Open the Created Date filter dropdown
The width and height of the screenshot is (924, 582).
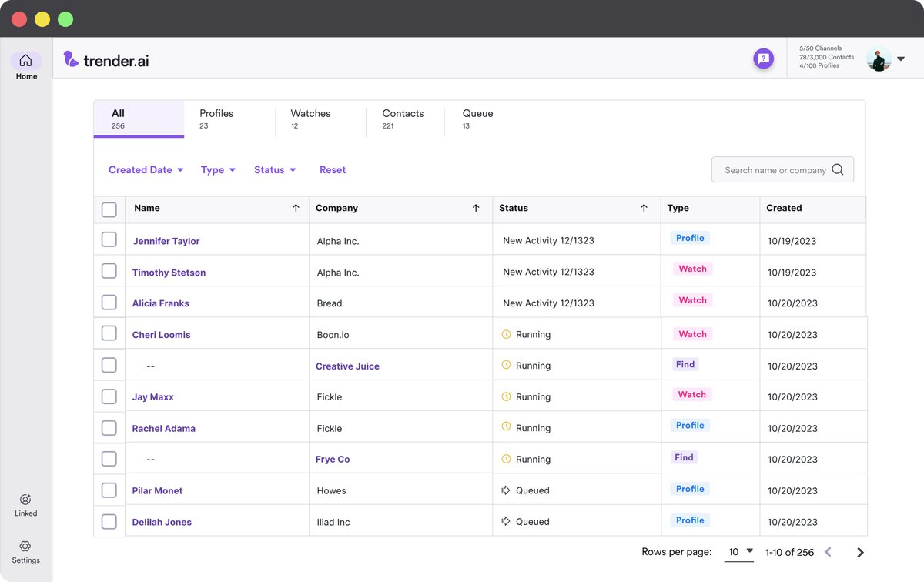click(145, 169)
